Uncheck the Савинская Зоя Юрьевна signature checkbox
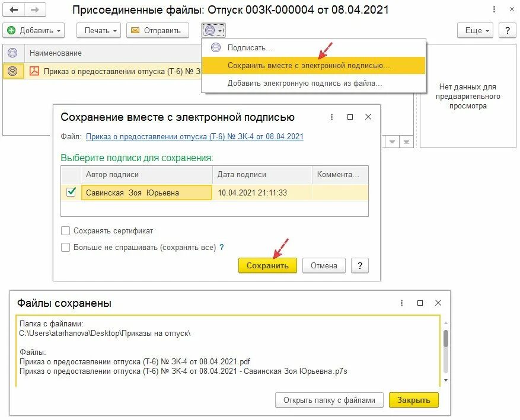 71,192
